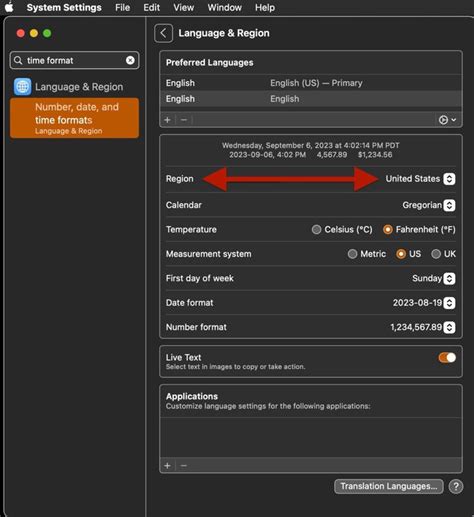
Task: Click the Temperature label
Action: 191,229
